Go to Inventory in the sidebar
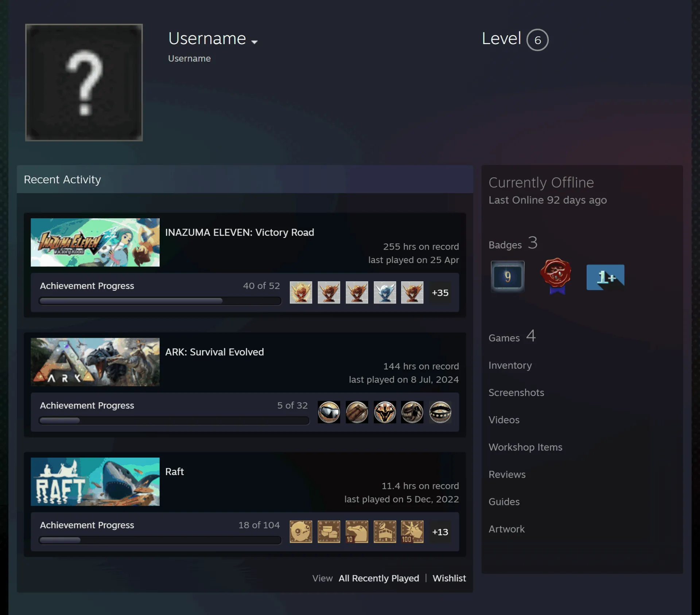This screenshot has width=700, height=615. [510, 365]
